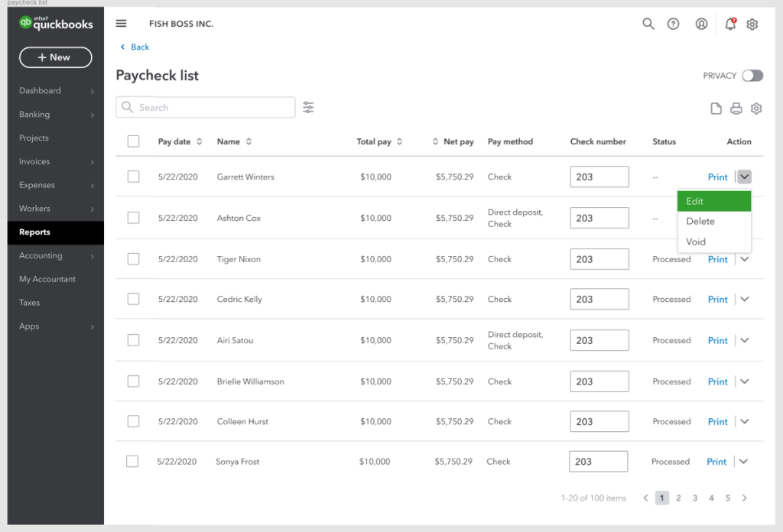
Task: Print the Tiger Nixon paycheck
Action: tap(717, 259)
